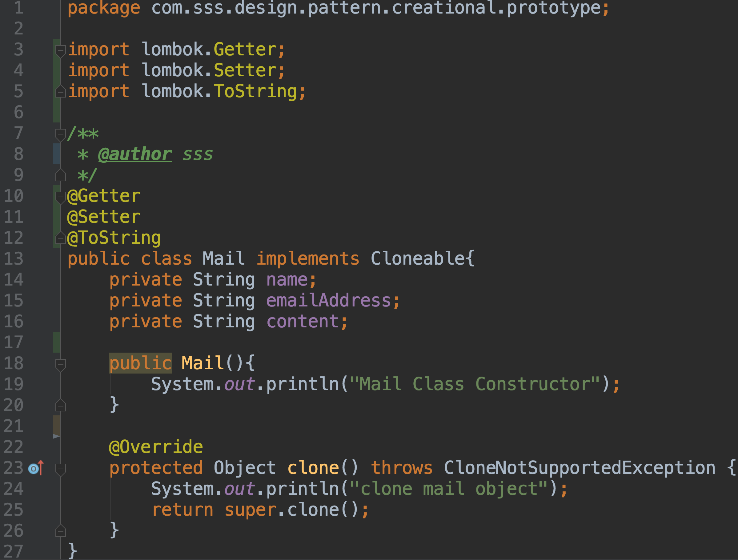The image size is (738, 560).
Task: Click the Cloneable interface name
Action: tap(418, 258)
